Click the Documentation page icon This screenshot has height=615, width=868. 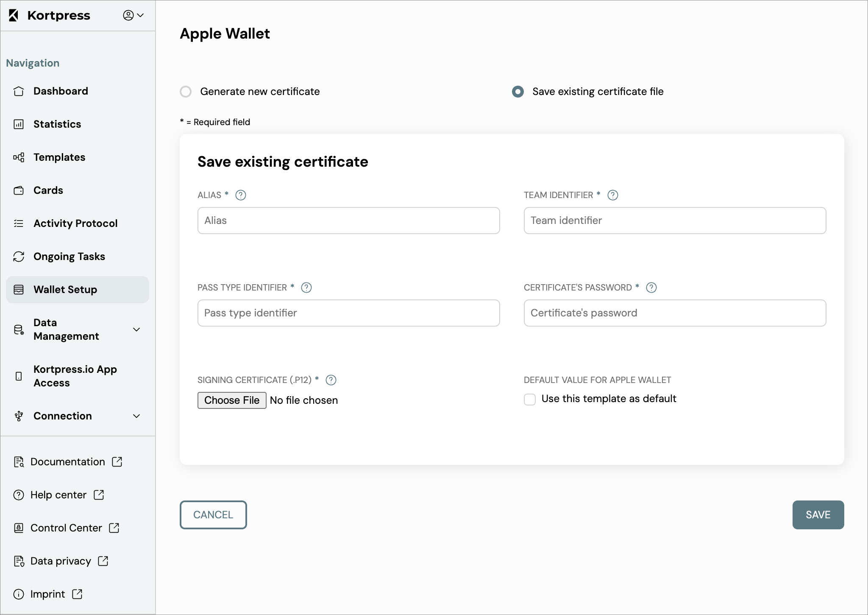[x=19, y=462]
